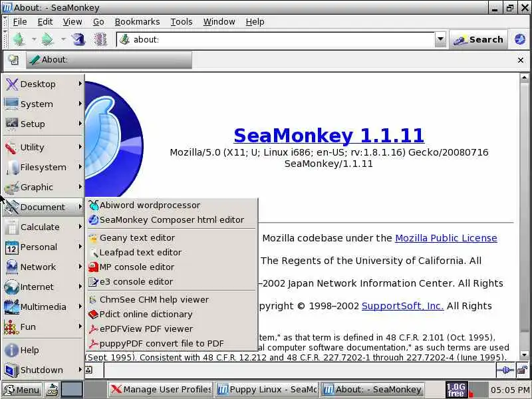The height and width of the screenshot is (399, 532).
Task: Open the Bookmarks menu
Action: pyautogui.click(x=137, y=22)
